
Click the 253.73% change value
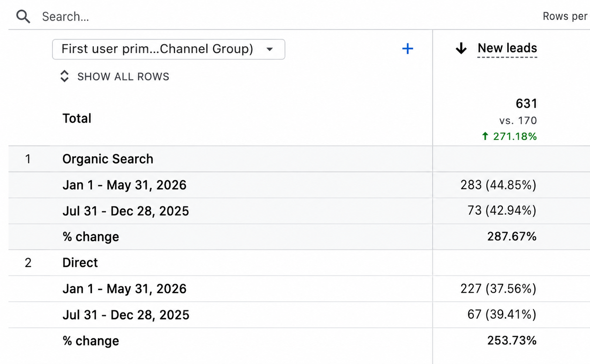[512, 340]
